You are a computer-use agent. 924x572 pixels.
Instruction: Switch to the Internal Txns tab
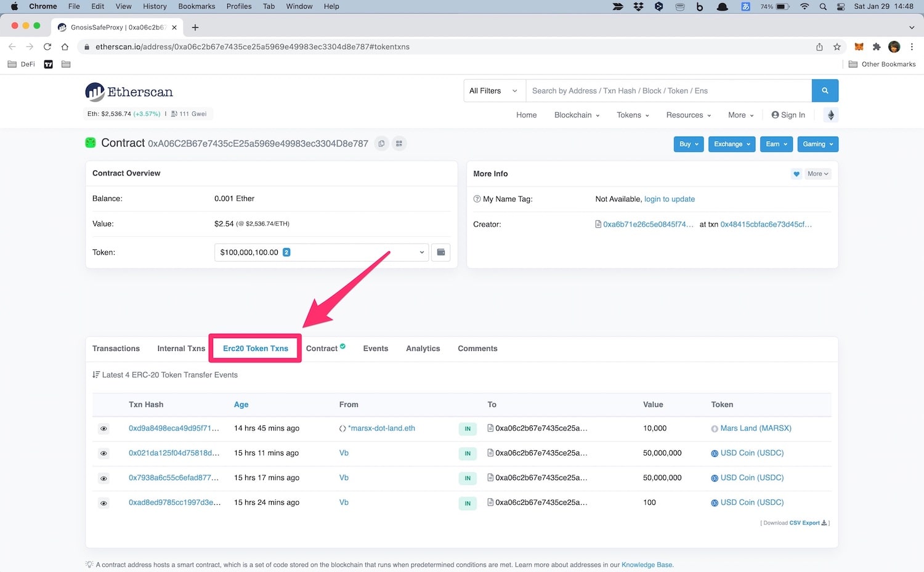pyautogui.click(x=181, y=348)
